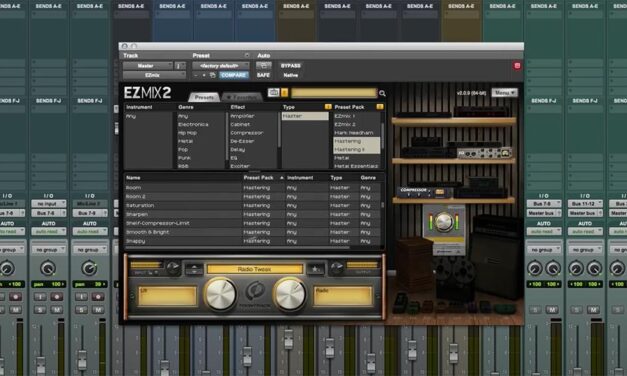Open the factory default preset dropdown
627x376 pixels.
click(x=221, y=66)
